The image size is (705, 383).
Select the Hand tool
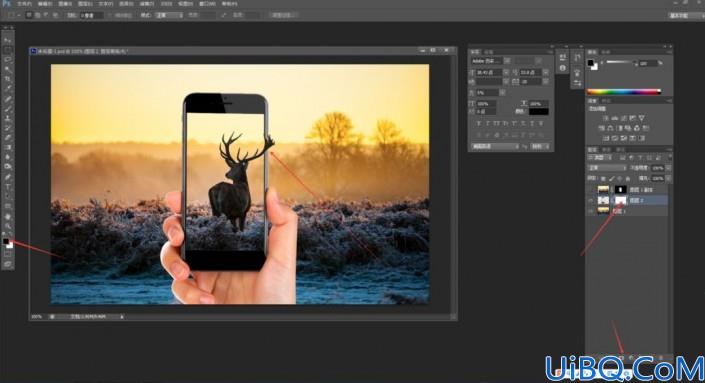(8, 216)
